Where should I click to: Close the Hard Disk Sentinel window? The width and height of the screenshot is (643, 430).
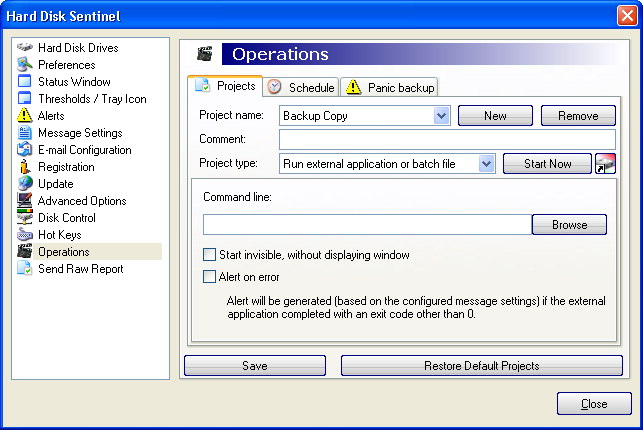pyautogui.click(x=627, y=16)
